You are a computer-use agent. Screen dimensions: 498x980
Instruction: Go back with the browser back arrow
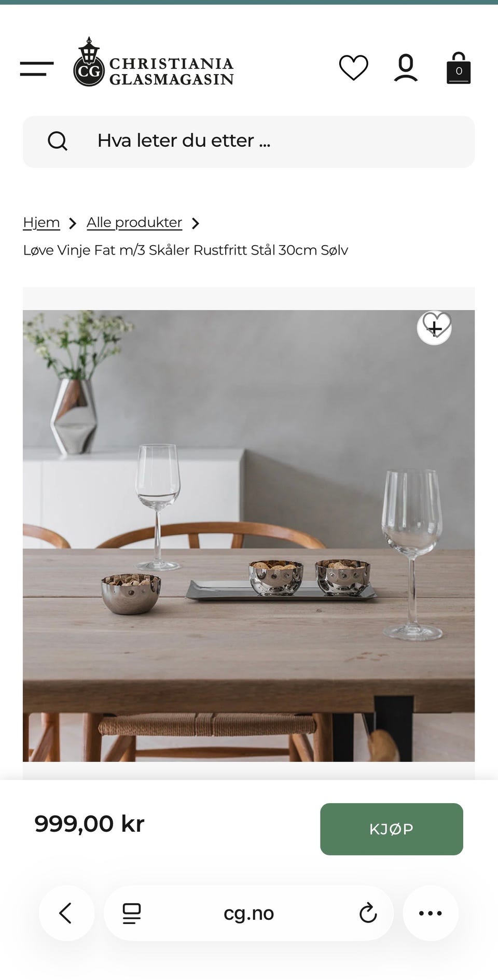pyautogui.click(x=66, y=913)
